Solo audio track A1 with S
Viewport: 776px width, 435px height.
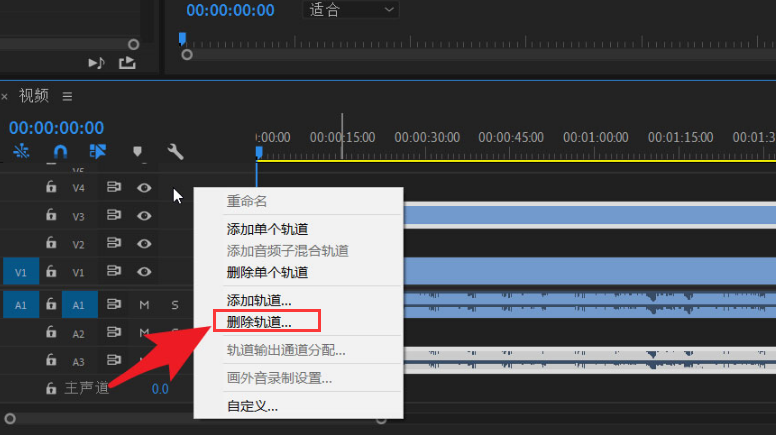(175, 304)
